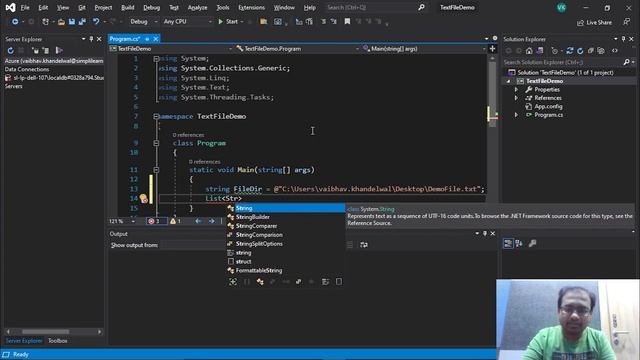This screenshot has width=640, height=360.
Task: Toggle the snippets filter in IntelliSense
Action: point(339,282)
